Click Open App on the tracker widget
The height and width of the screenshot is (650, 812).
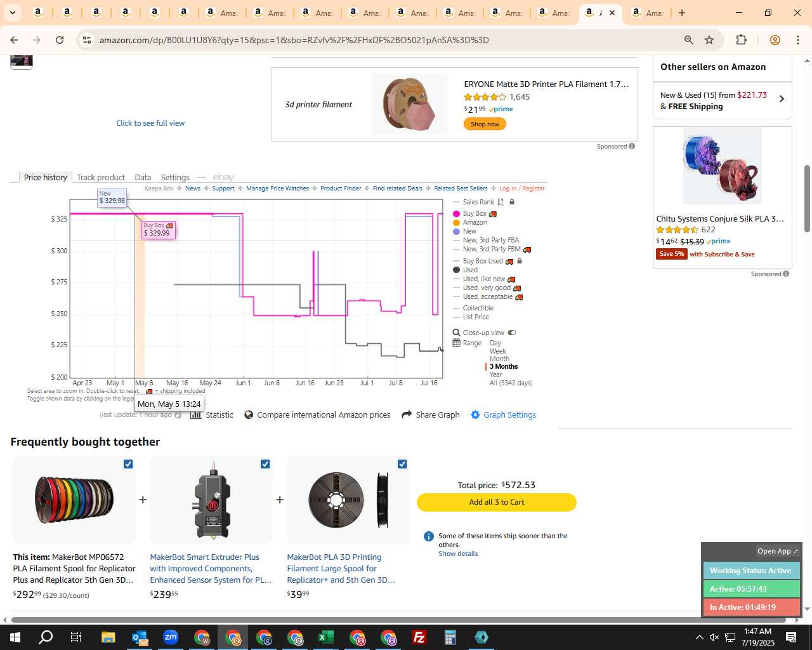pyautogui.click(x=778, y=551)
